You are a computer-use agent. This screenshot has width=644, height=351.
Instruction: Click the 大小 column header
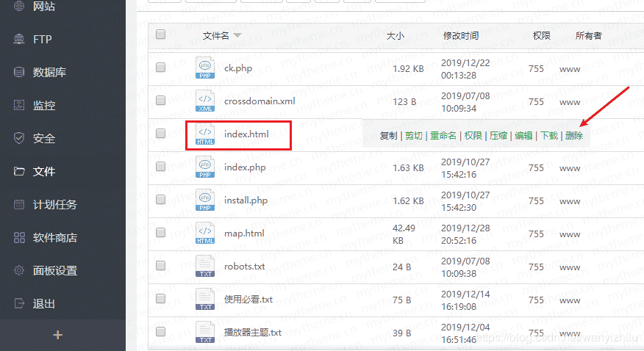(x=396, y=36)
